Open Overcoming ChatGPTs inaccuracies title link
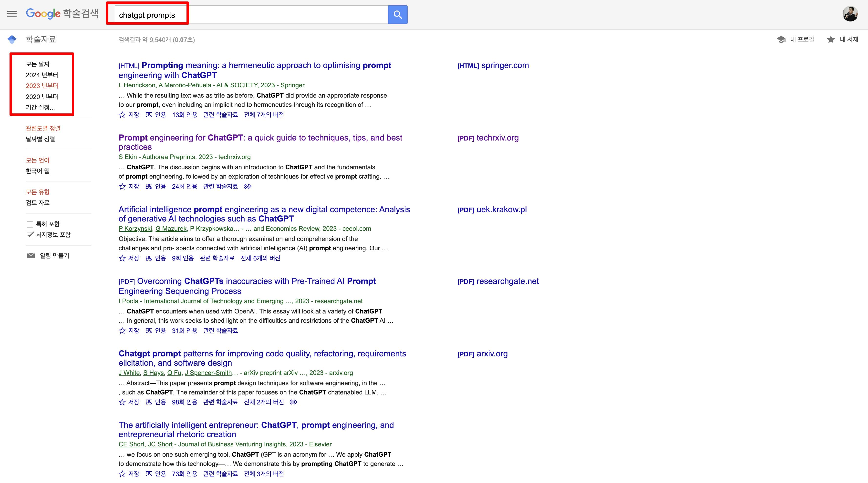Viewport: 868px width, 483px height. 247,286
